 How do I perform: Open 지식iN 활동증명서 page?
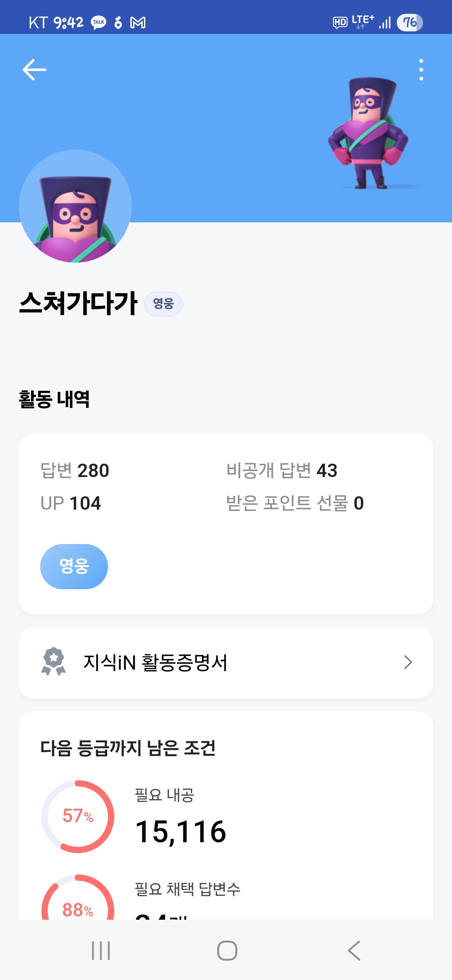pyautogui.click(x=155, y=663)
